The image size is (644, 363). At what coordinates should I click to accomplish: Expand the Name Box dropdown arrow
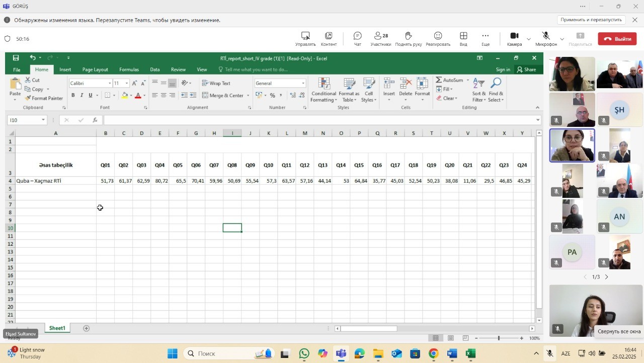(x=43, y=120)
